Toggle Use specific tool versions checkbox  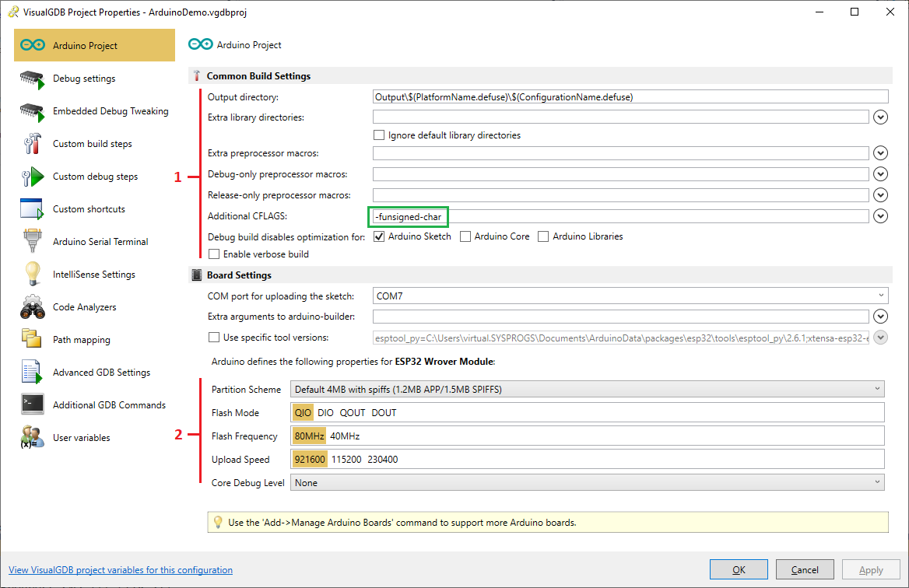[x=214, y=337]
